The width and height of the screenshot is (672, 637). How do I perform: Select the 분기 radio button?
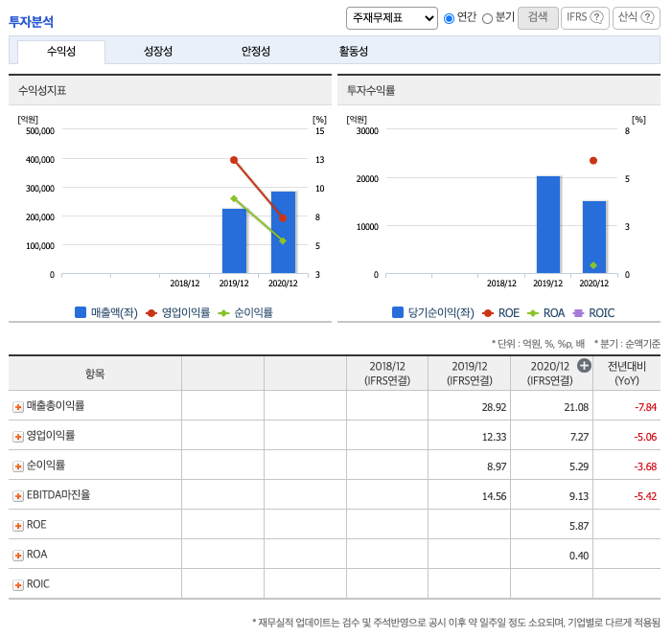click(x=487, y=18)
